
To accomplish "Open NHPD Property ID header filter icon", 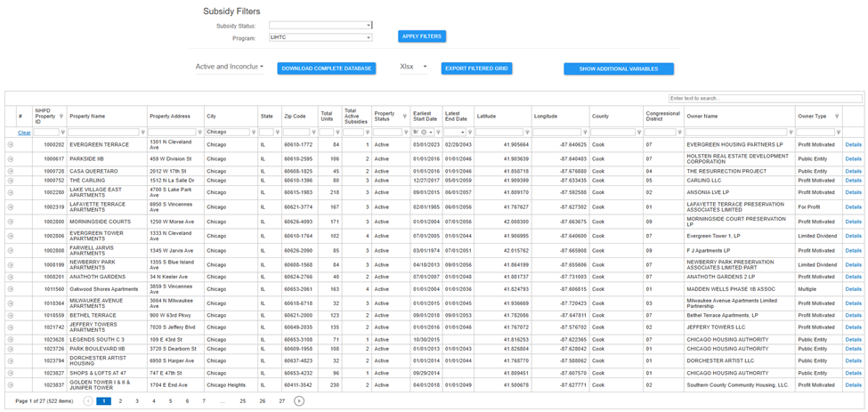I will [61, 117].
